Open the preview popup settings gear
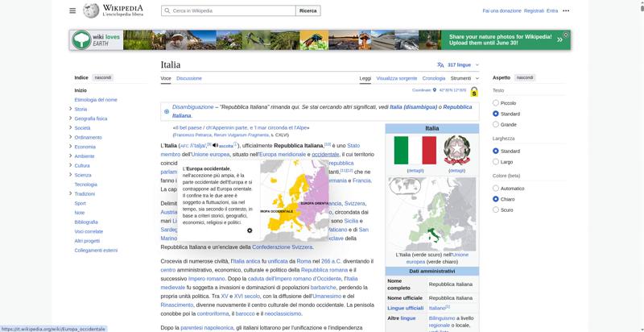The height and width of the screenshot is (332, 644). point(250,230)
